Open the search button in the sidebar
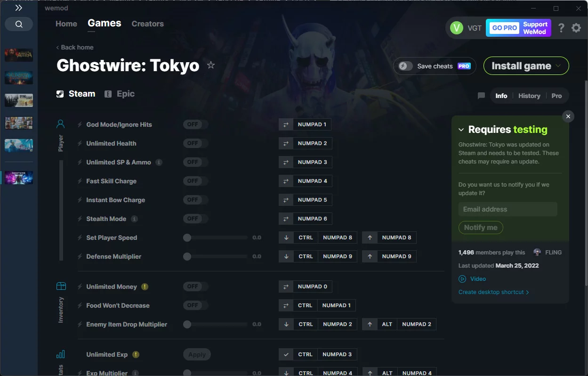The height and width of the screenshot is (376, 588). [19, 24]
